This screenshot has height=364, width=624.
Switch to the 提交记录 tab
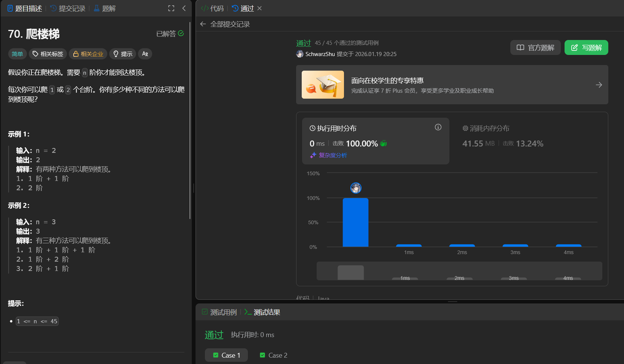pos(68,8)
